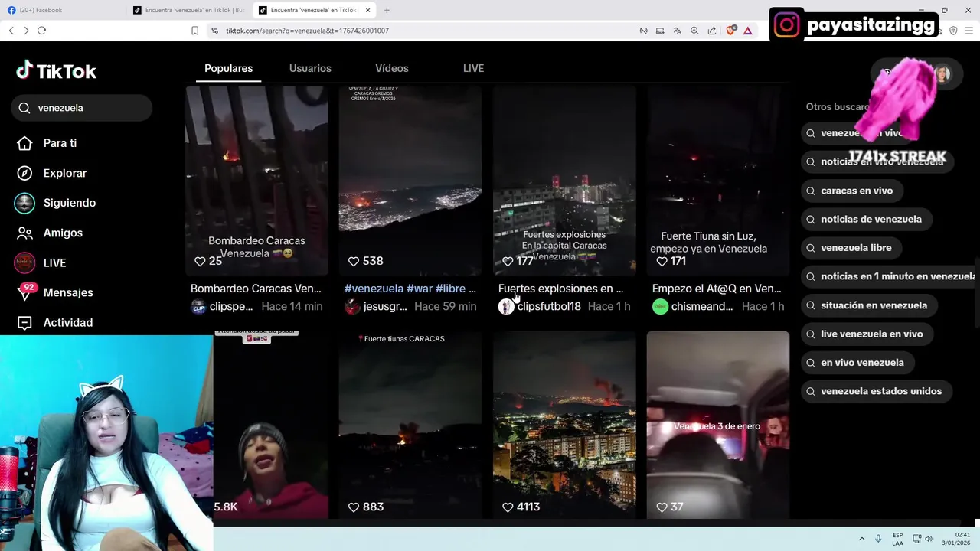Go back in browser history
This screenshot has height=551, width=980.
point(11,31)
